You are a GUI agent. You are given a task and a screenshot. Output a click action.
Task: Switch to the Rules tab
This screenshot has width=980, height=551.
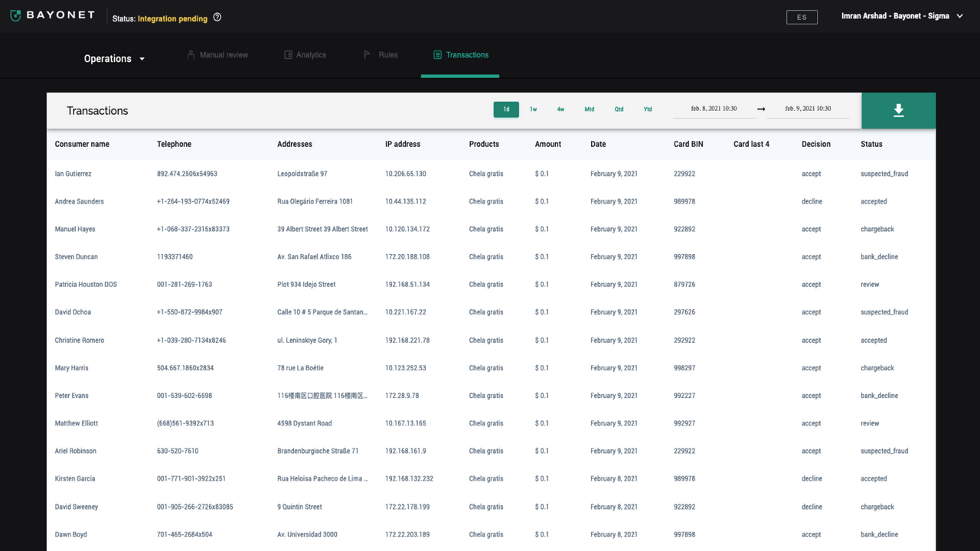pyautogui.click(x=381, y=54)
